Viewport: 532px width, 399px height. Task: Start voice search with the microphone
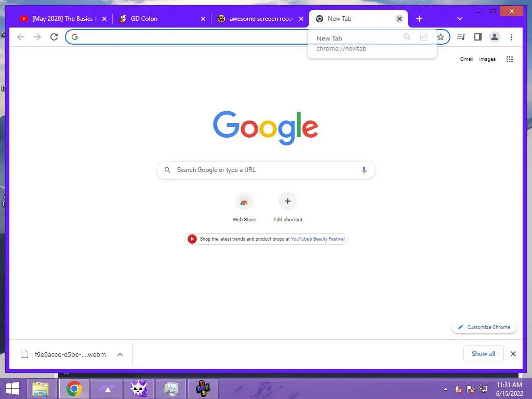[364, 170]
